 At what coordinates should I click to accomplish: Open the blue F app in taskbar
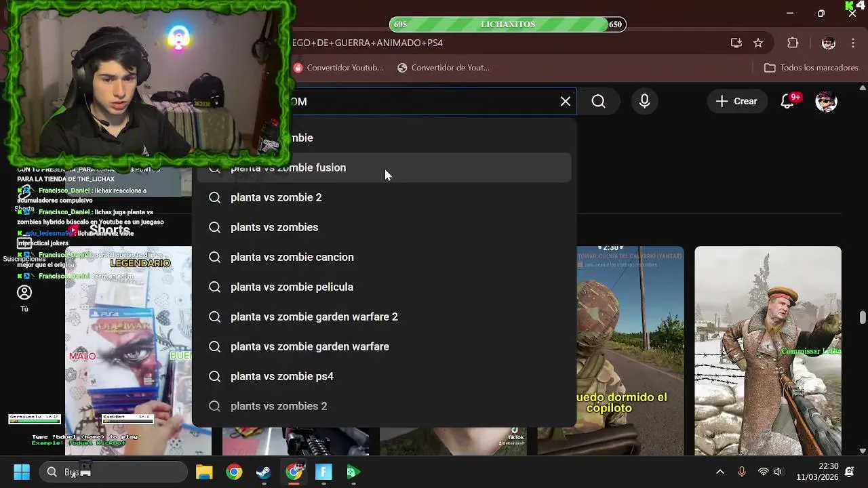323,472
